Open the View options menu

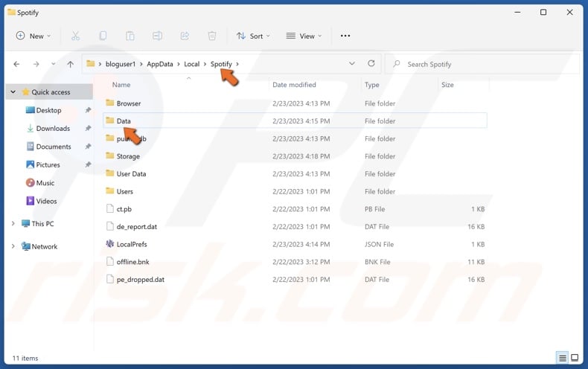tap(304, 36)
